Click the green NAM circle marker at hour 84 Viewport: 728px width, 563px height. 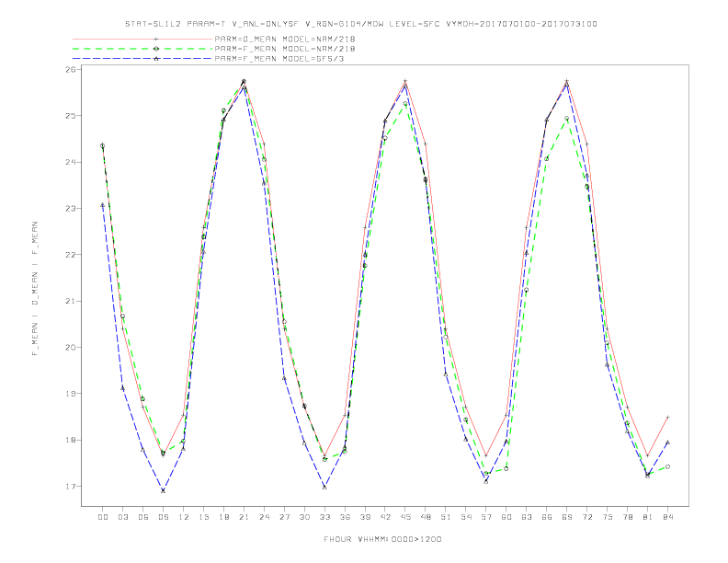(x=667, y=466)
